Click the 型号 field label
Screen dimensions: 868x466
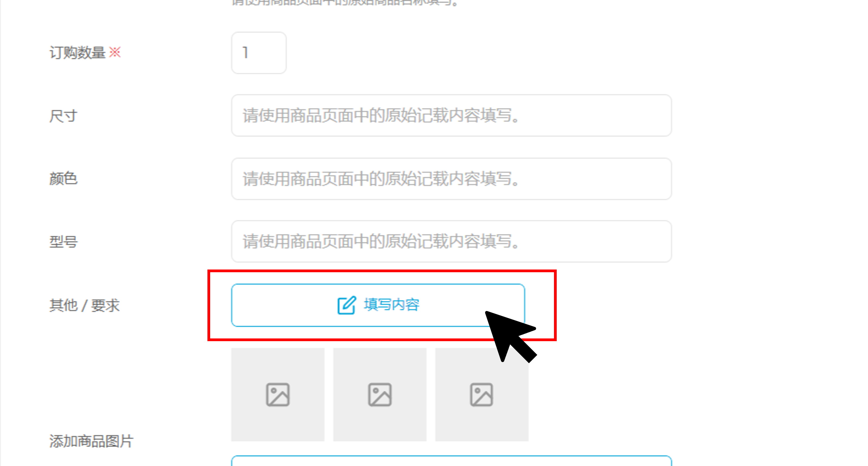click(x=63, y=242)
